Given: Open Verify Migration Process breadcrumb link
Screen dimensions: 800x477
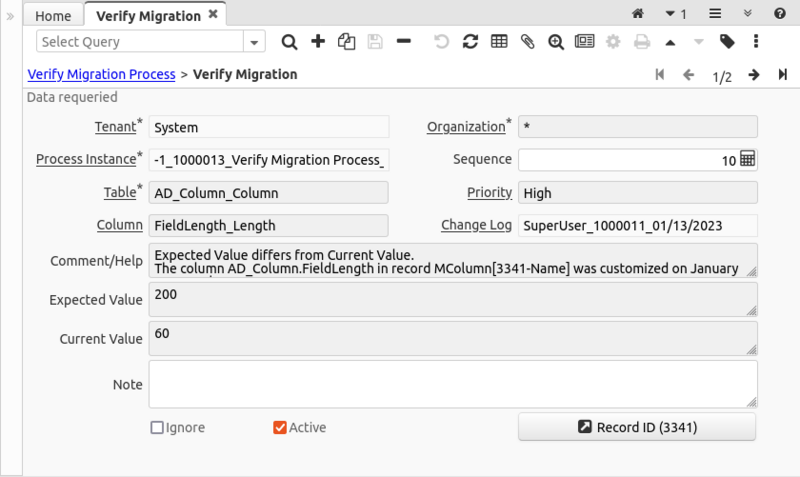Looking at the screenshot, I should pos(101,75).
